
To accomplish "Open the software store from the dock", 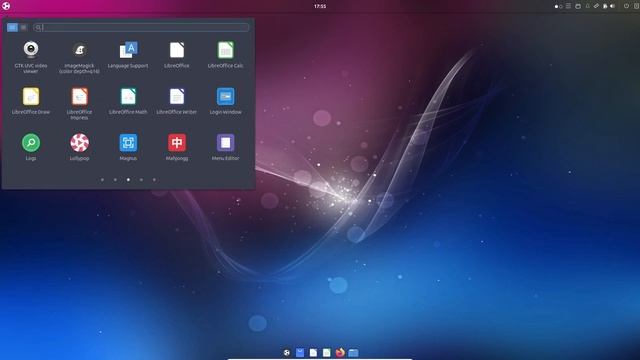I will click(300, 353).
